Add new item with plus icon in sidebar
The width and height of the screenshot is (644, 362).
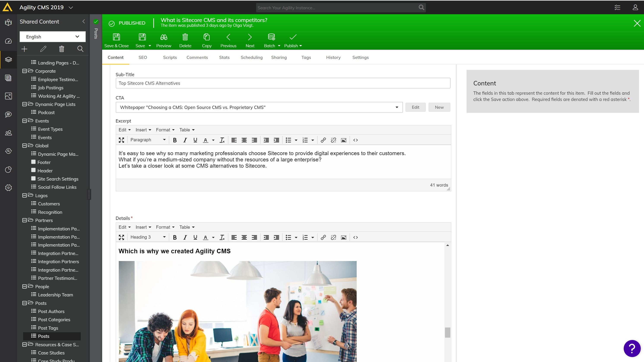(x=24, y=49)
